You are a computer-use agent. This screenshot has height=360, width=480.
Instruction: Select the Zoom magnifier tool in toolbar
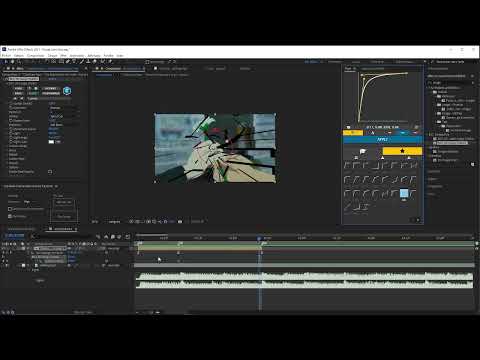(x=20, y=62)
